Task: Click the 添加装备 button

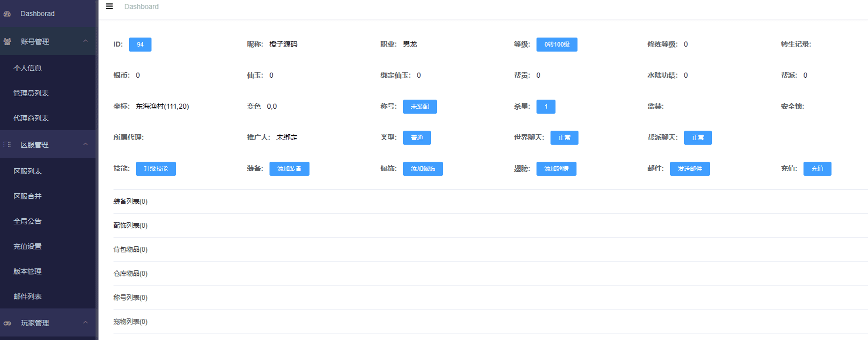Action: click(289, 169)
